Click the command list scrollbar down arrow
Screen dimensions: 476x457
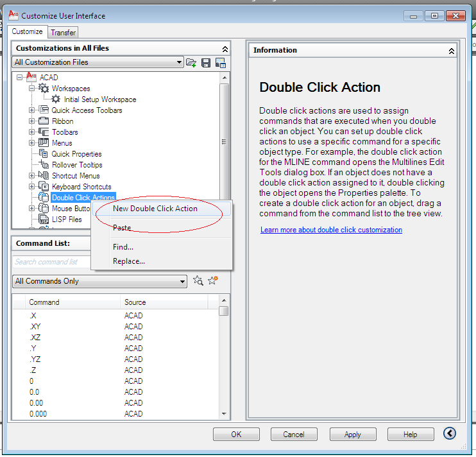224,413
